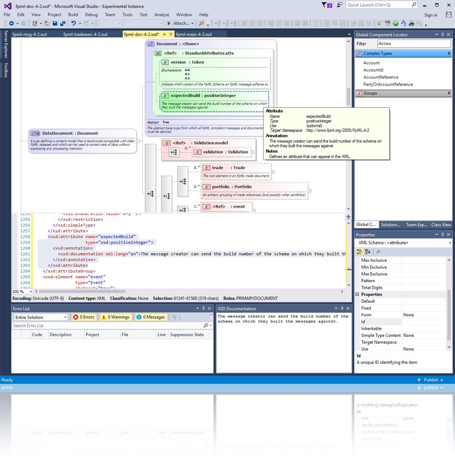Collapse the Complex Types section
The width and height of the screenshot is (455, 476).
click(448, 53)
